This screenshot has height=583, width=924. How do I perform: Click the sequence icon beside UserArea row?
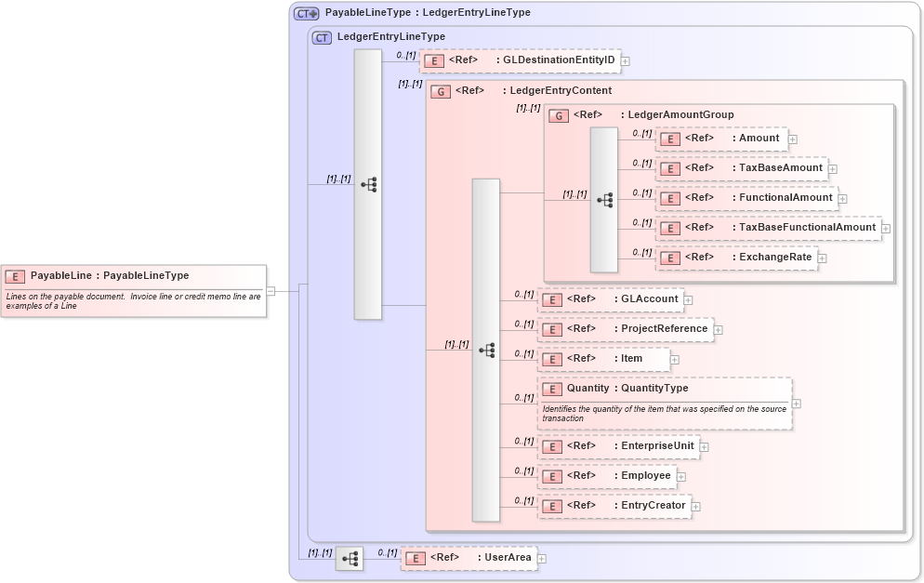click(349, 557)
